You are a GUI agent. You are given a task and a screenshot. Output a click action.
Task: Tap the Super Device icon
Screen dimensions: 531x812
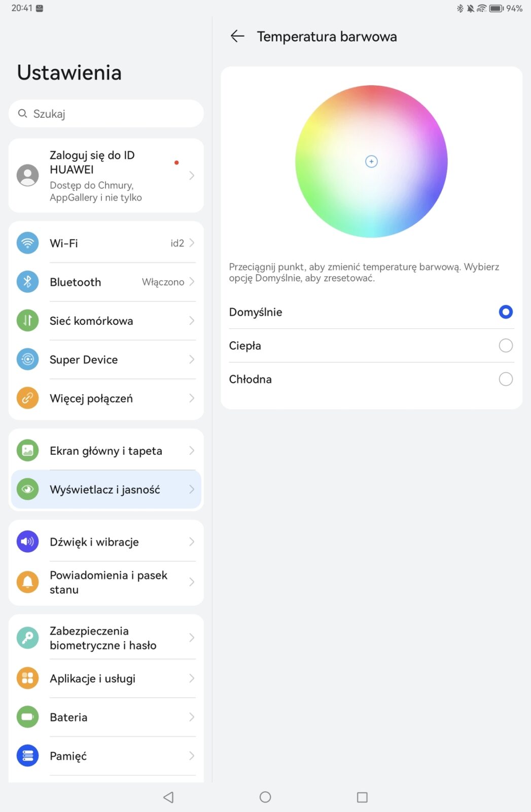pos(28,359)
